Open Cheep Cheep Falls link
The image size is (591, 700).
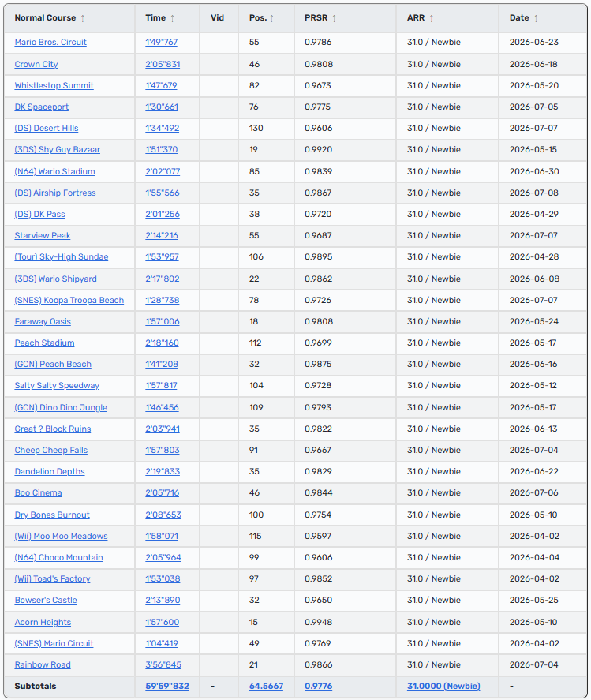pyautogui.click(x=50, y=451)
